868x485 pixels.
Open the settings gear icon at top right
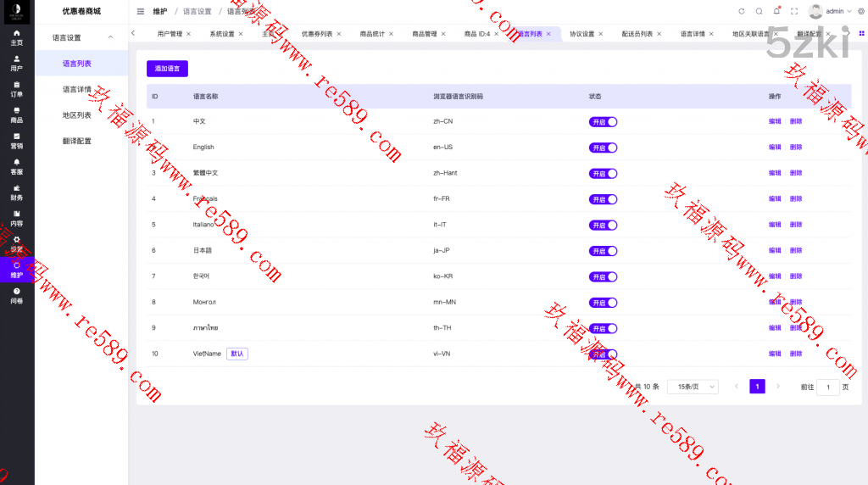[861, 11]
